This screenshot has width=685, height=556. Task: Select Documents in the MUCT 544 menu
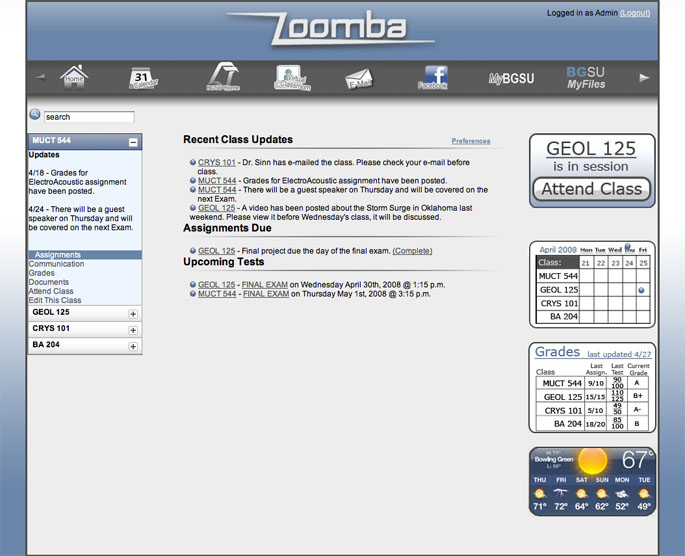pos(49,282)
